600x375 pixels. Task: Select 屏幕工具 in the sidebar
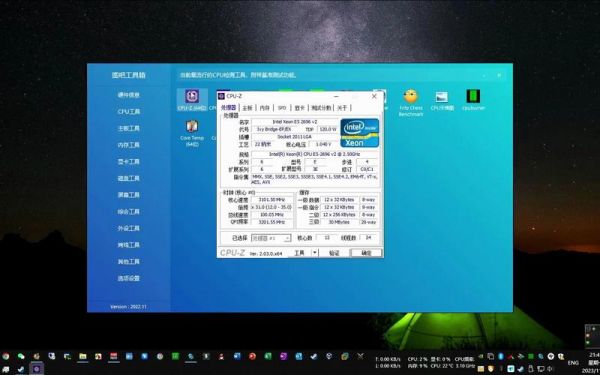(129, 195)
